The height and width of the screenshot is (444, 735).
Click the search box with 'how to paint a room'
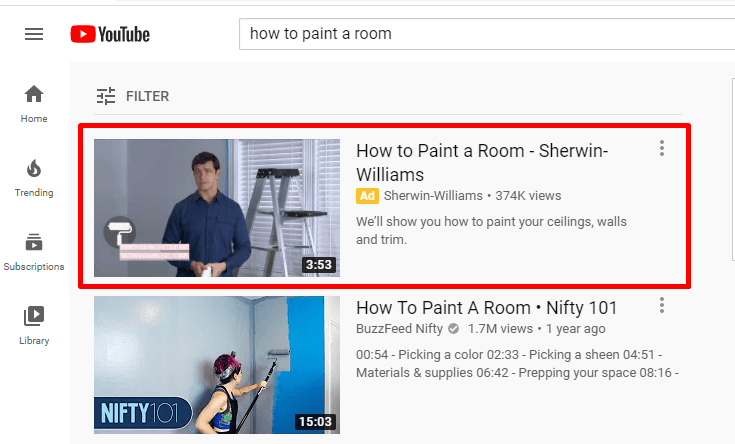(487, 34)
